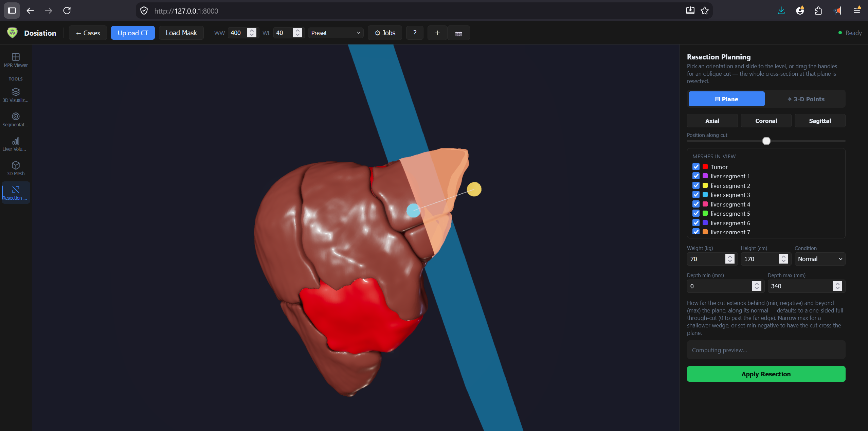868x431 pixels.
Task: Click the megaphone notification icon
Action: tap(837, 11)
